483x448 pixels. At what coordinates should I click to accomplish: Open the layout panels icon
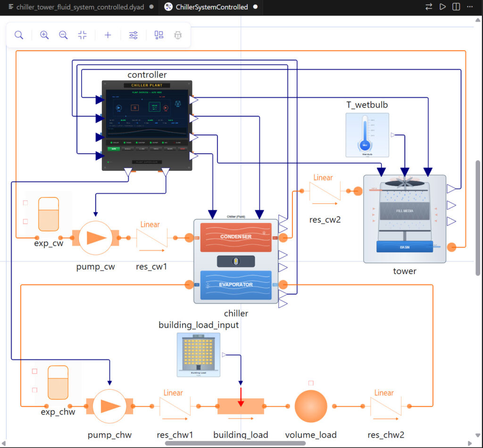point(159,35)
